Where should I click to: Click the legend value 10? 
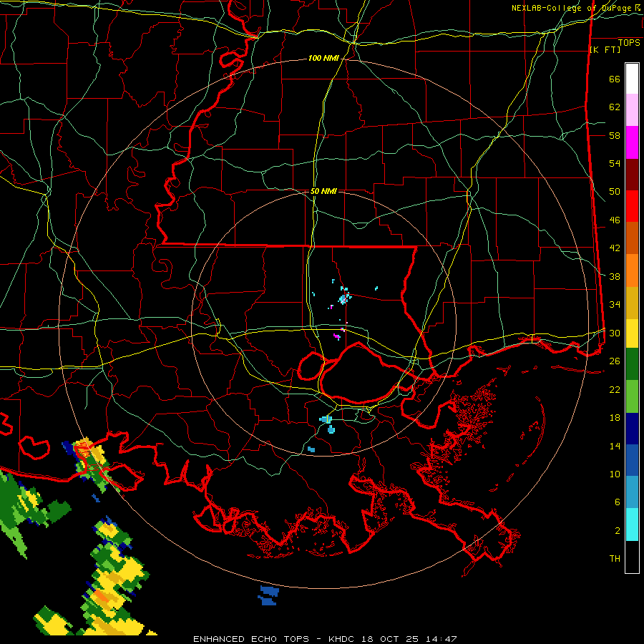tap(615, 474)
